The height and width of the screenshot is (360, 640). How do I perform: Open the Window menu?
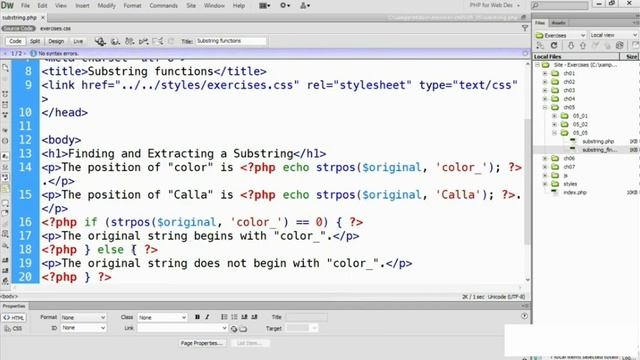click(x=214, y=6)
